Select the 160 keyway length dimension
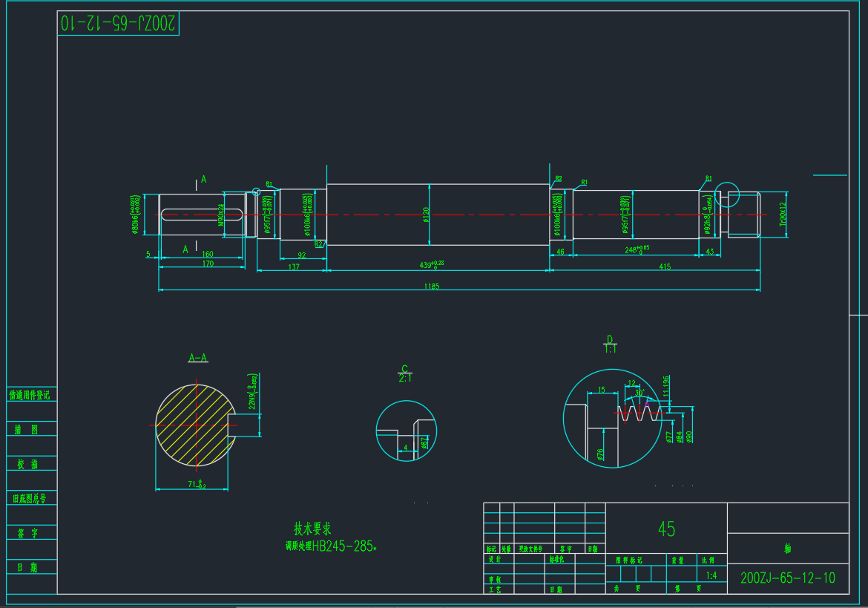The height and width of the screenshot is (608, 868). click(207, 254)
